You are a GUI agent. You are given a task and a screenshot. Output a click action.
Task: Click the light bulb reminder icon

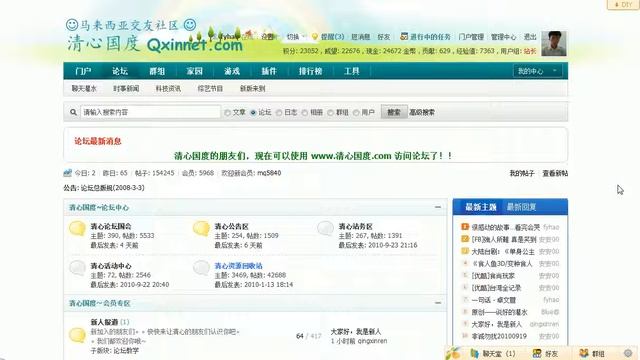click(315, 37)
